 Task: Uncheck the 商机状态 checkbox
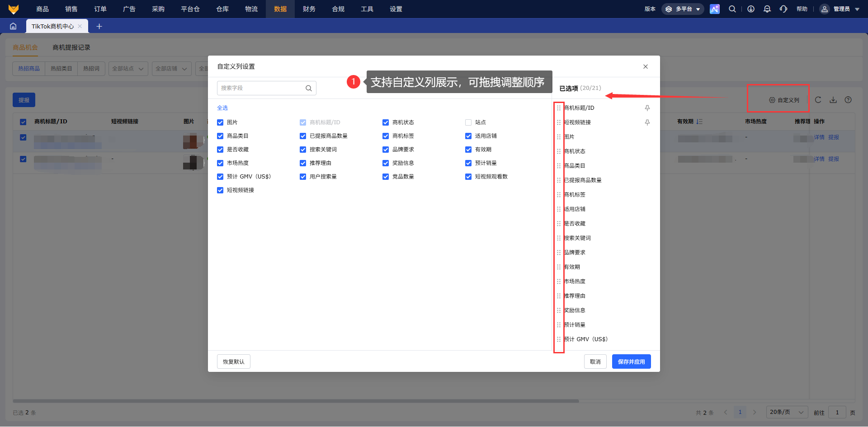click(x=386, y=122)
